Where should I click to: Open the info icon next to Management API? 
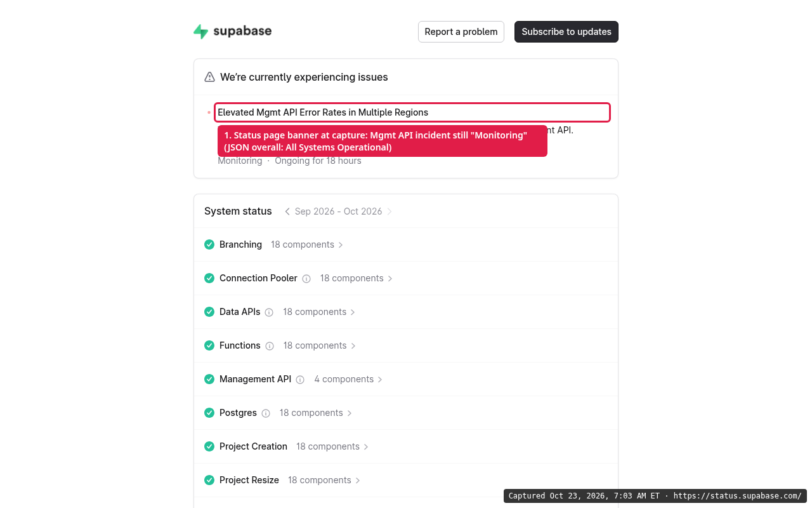[300, 380]
